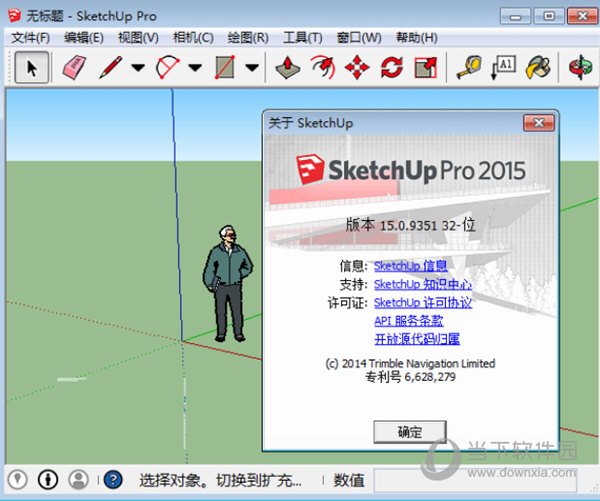Pick the Rotate tool
Image resolution: width=600 pixels, height=501 pixels.
coord(391,67)
